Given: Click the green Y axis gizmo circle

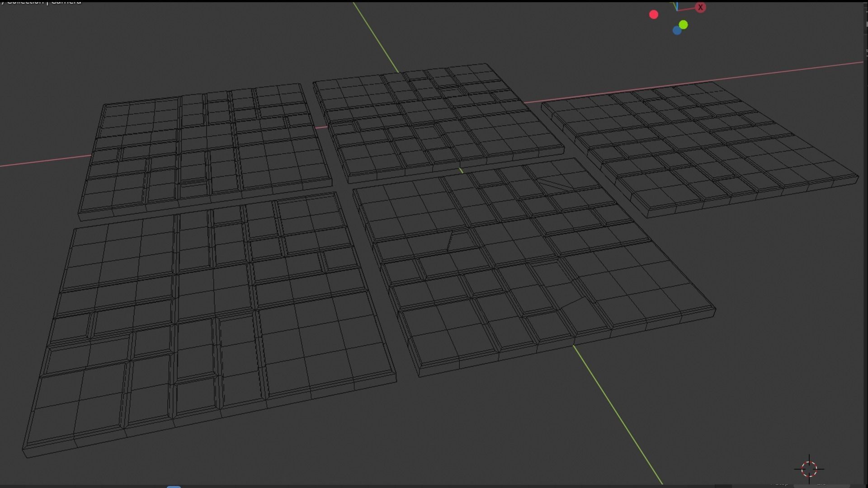Looking at the screenshot, I should [683, 25].
